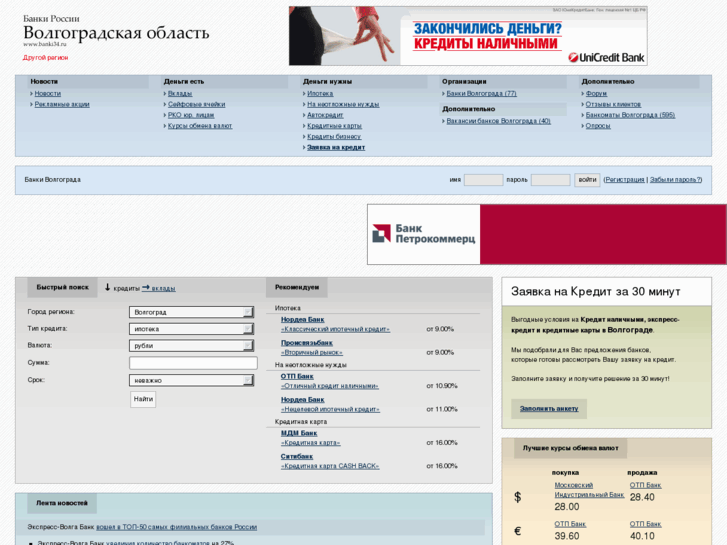Focus the имя login field

pos(484,180)
